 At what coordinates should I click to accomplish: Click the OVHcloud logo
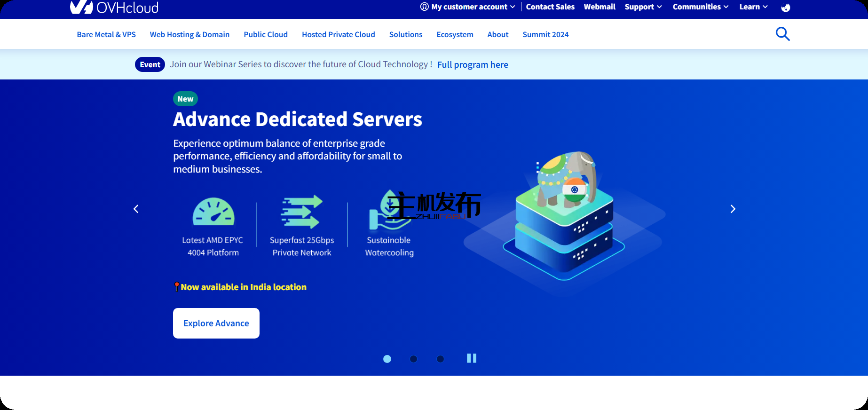[114, 7]
